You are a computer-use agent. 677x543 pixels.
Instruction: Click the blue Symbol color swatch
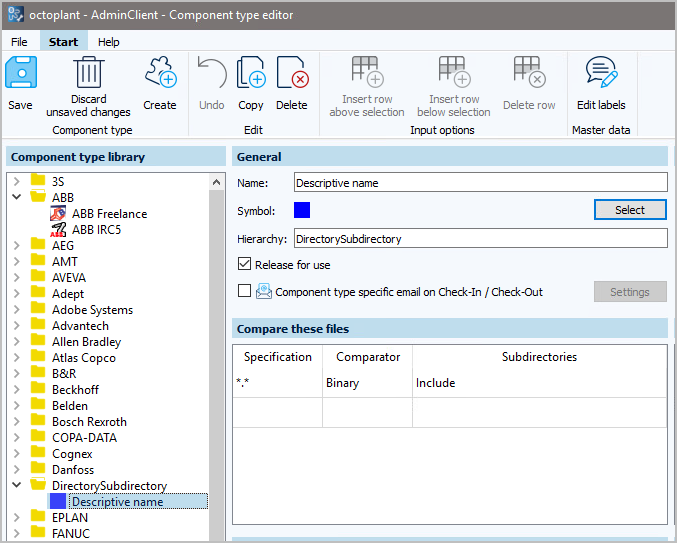[302, 210]
